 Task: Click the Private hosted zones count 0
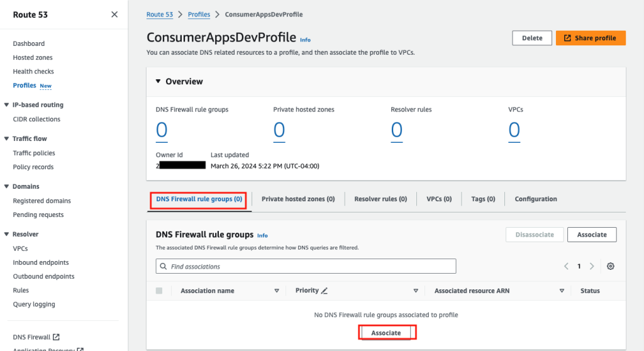pos(279,130)
